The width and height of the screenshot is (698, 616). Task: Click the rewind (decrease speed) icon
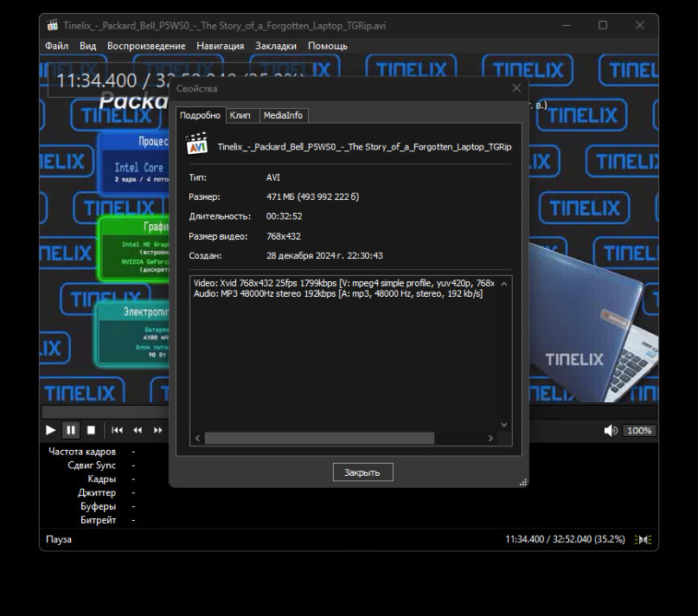pyautogui.click(x=138, y=430)
